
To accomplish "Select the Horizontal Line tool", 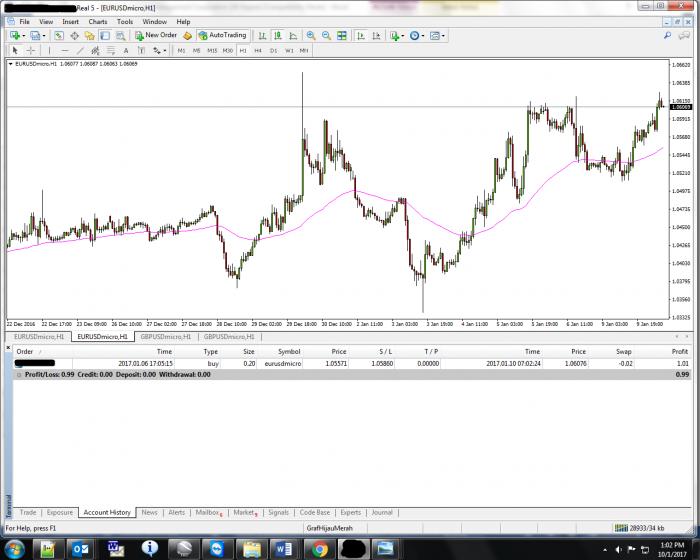I will 65,50.
